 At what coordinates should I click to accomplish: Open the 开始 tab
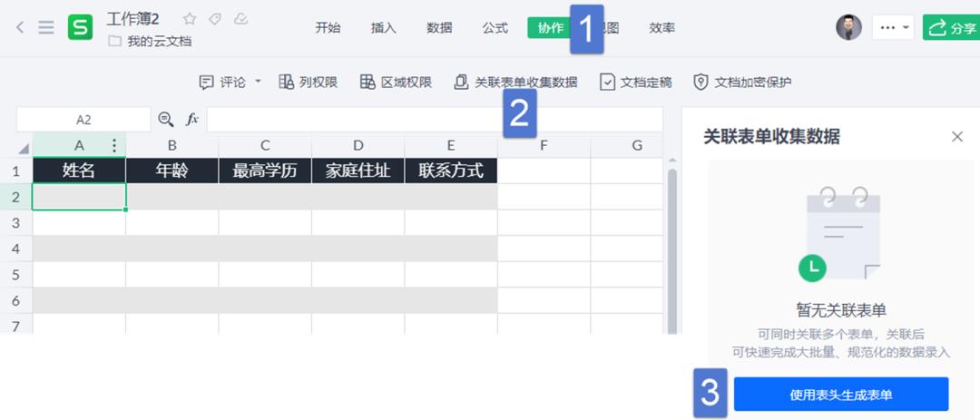[x=328, y=28]
